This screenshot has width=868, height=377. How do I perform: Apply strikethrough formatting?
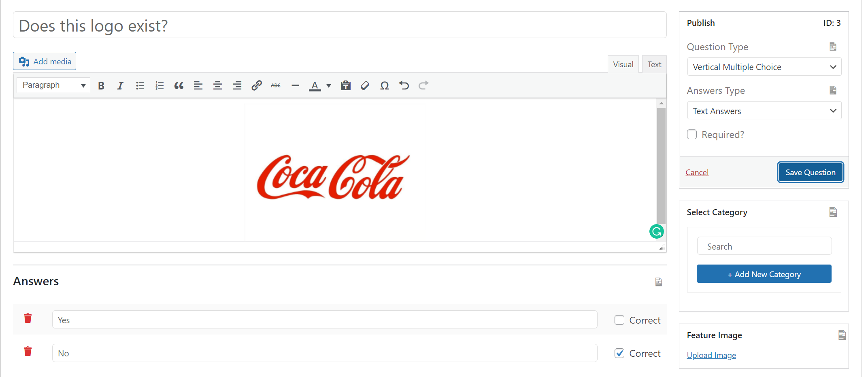point(276,85)
